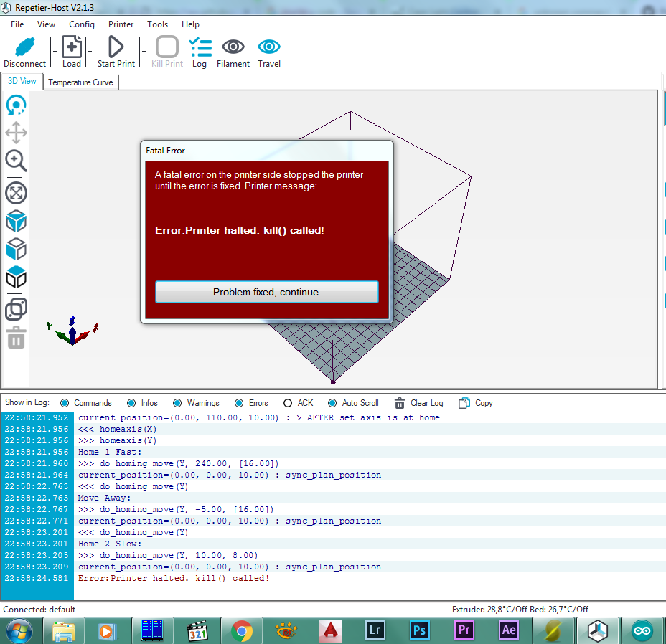Open the Config menu
Screen dimensions: 666x644
coord(82,24)
